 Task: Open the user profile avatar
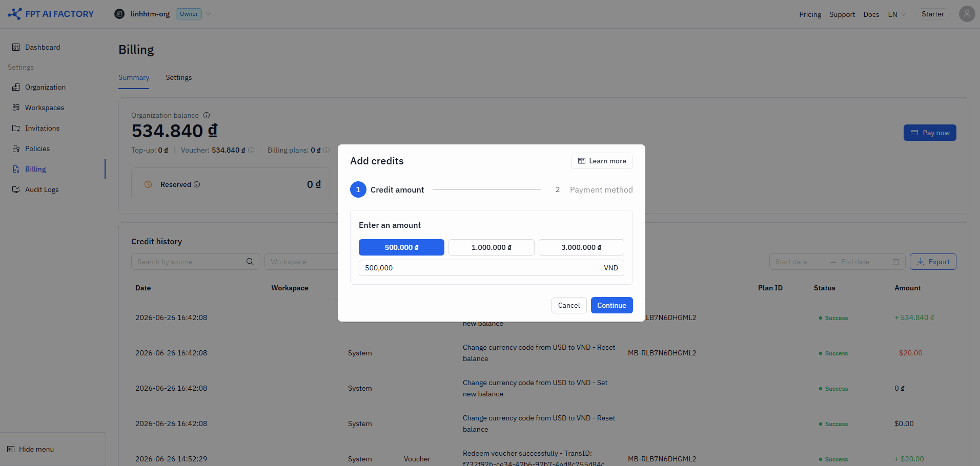pyautogui.click(x=967, y=14)
